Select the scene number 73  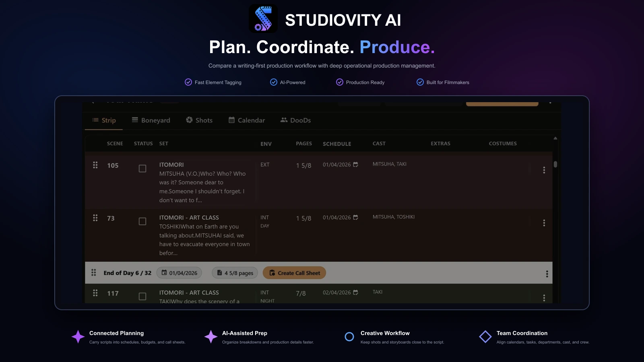pyautogui.click(x=111, y=218)
